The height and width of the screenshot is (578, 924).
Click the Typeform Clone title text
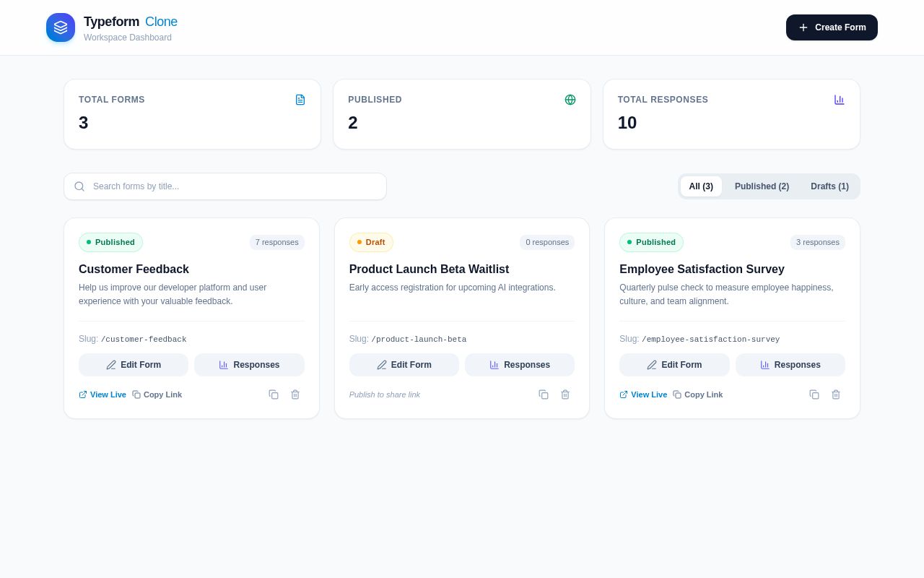point(131,22)
